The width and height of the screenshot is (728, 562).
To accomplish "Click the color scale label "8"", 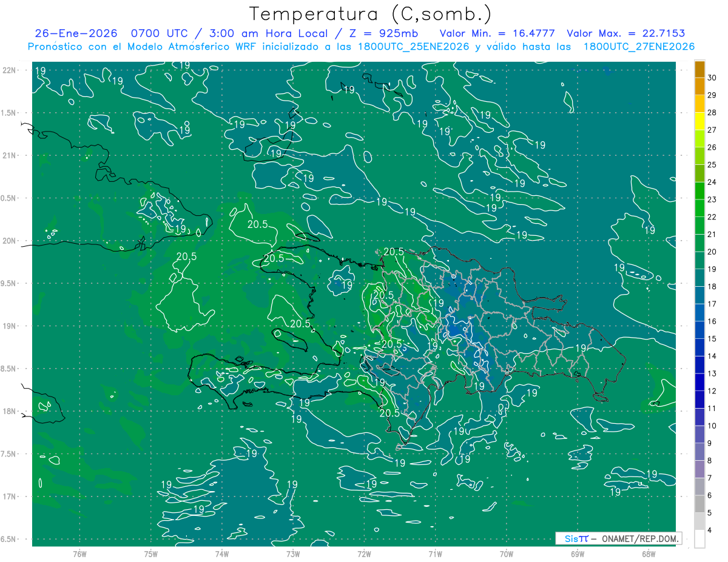I will point(710,461).
